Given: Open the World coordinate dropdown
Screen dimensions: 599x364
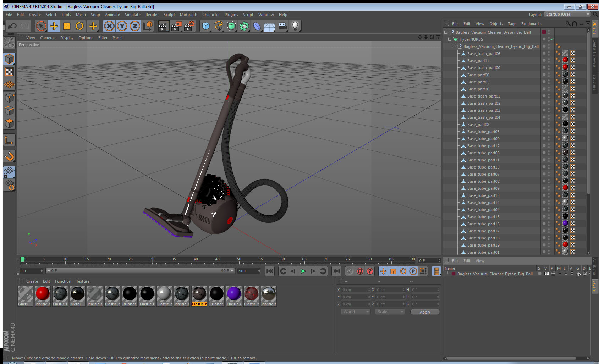Looking at the screenshot, I should (x=355, y=312).
